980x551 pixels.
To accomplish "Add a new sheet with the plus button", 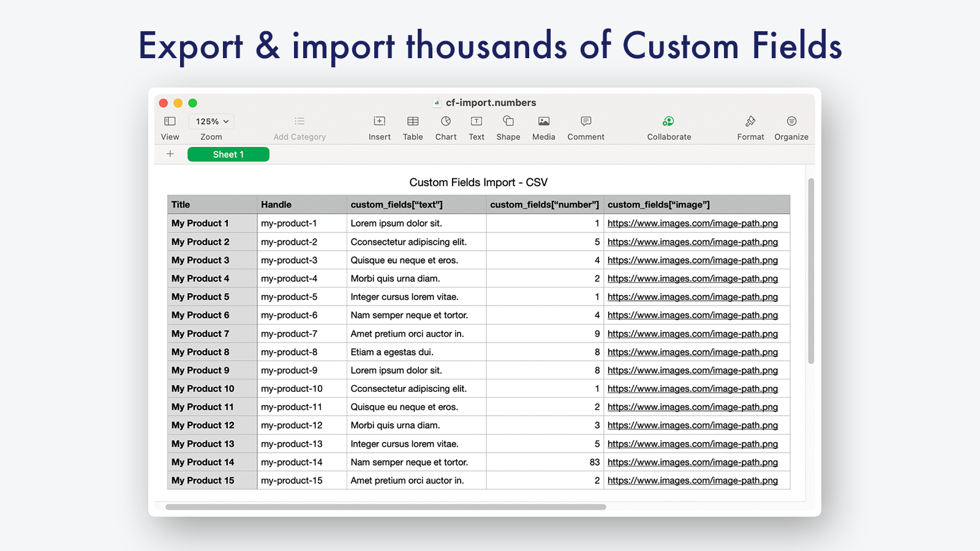I will click(170, 154).
